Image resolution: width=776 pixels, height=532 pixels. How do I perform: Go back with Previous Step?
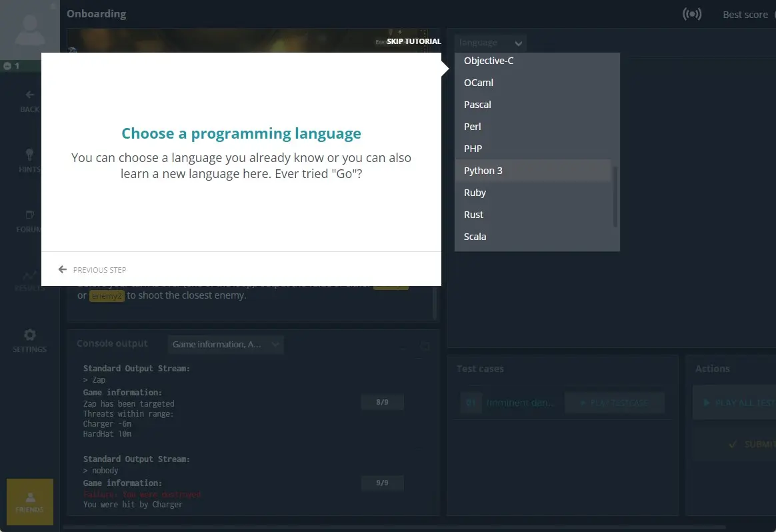[92, 270]
